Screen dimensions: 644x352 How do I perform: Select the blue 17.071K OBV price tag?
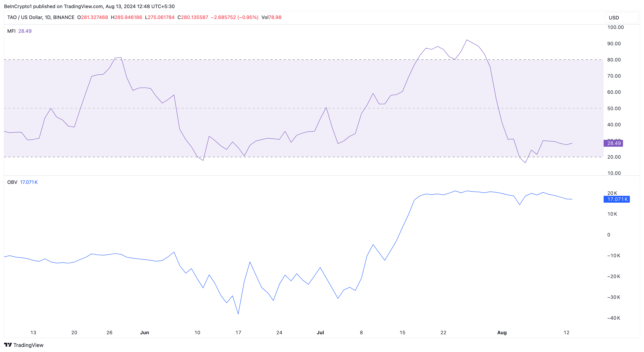click(617, 199)
